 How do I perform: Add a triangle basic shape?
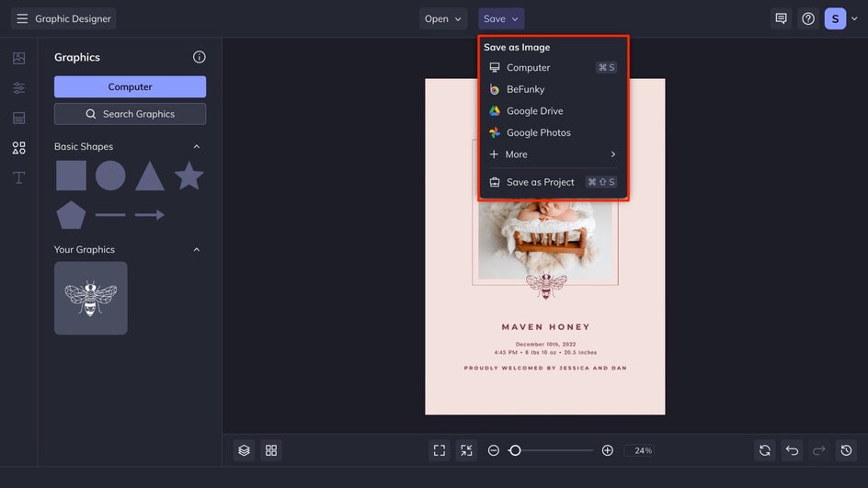pos(150,176)
